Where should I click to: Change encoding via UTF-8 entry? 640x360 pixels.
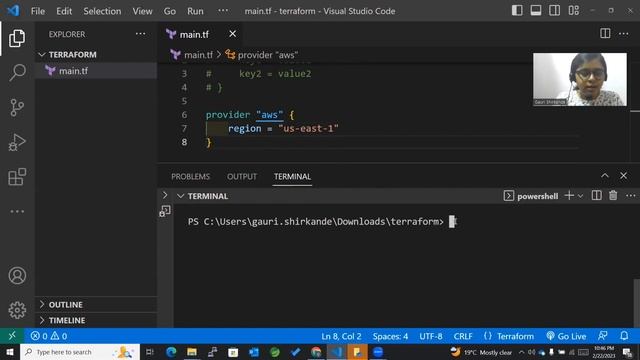click(x=431, y=336)
